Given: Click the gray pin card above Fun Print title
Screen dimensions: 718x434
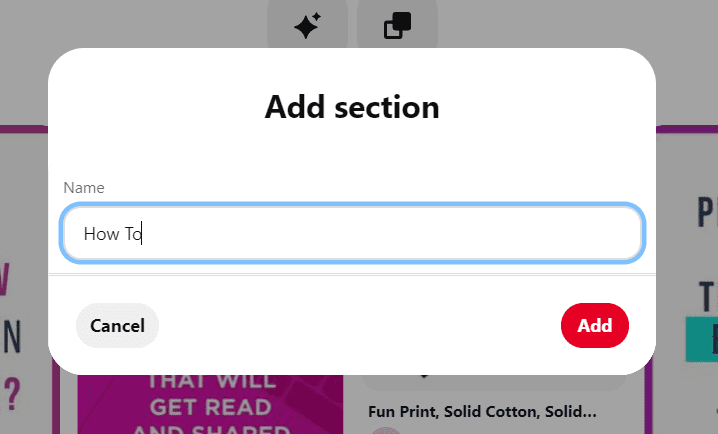Looking at the screenshot, I should (494, 383).
